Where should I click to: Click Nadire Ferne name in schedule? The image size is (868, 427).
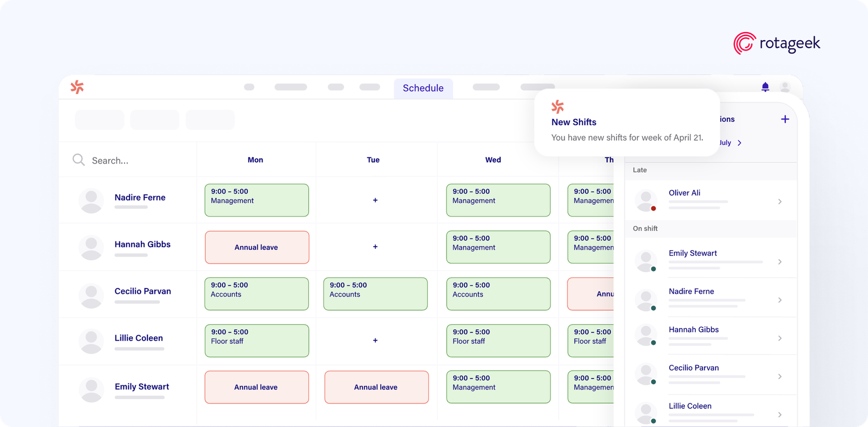[140, 197]
